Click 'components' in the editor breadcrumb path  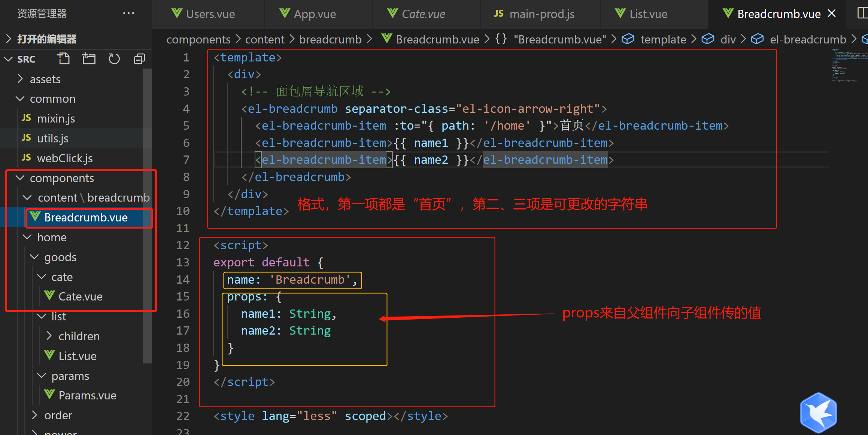coord(198,39)
